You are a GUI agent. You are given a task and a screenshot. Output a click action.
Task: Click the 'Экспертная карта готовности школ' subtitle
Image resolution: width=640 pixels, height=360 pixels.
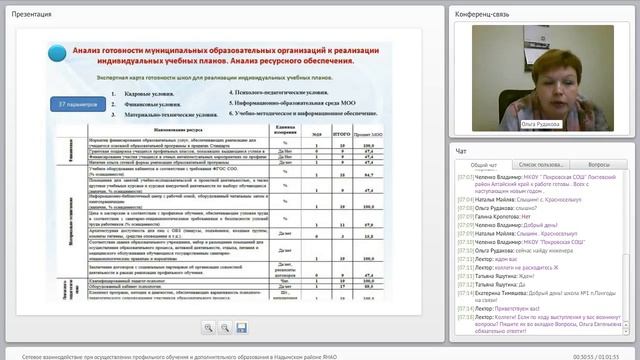coord(215,77)
